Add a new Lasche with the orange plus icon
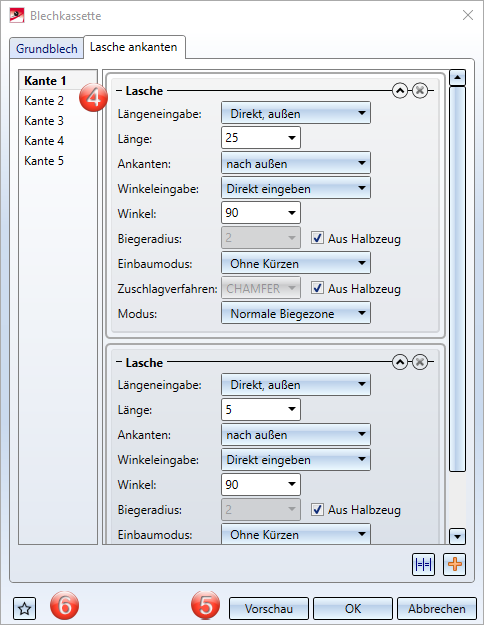Screen dimensions: 499x631 455,564
